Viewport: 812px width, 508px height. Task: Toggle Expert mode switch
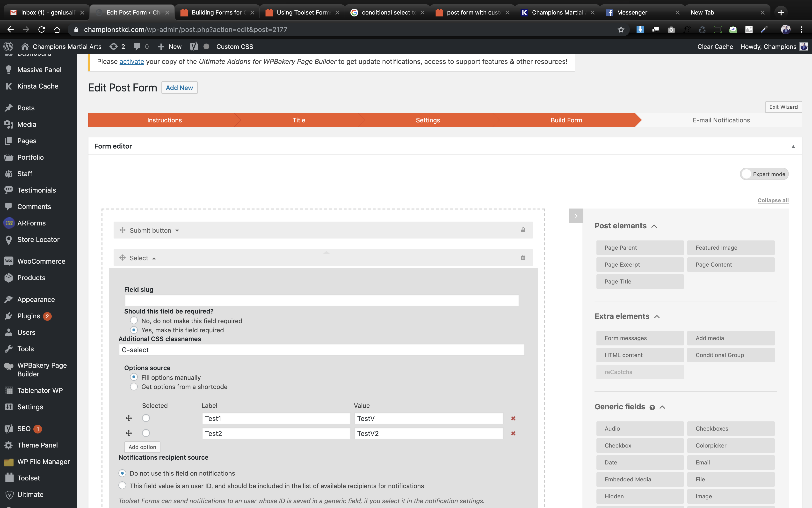[764, 174]
